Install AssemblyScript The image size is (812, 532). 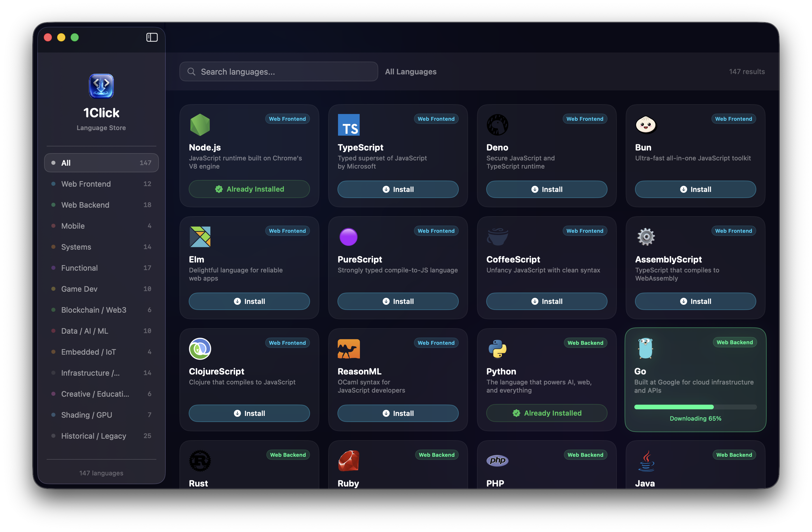695,301
